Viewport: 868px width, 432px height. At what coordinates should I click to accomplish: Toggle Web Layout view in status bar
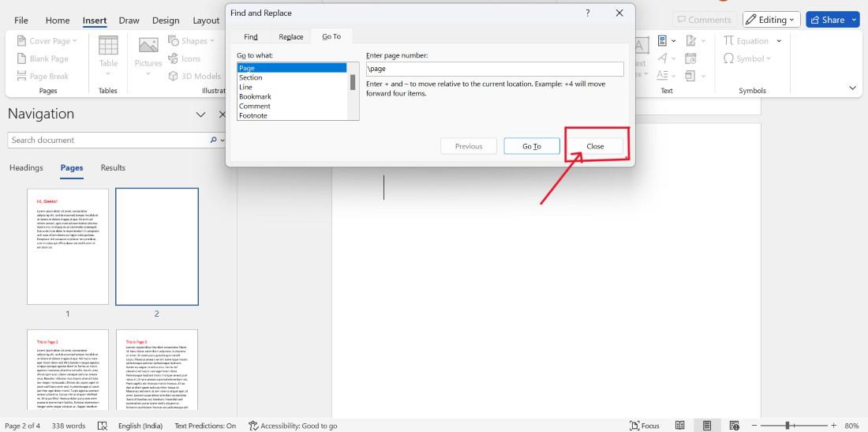pos(734,426)
